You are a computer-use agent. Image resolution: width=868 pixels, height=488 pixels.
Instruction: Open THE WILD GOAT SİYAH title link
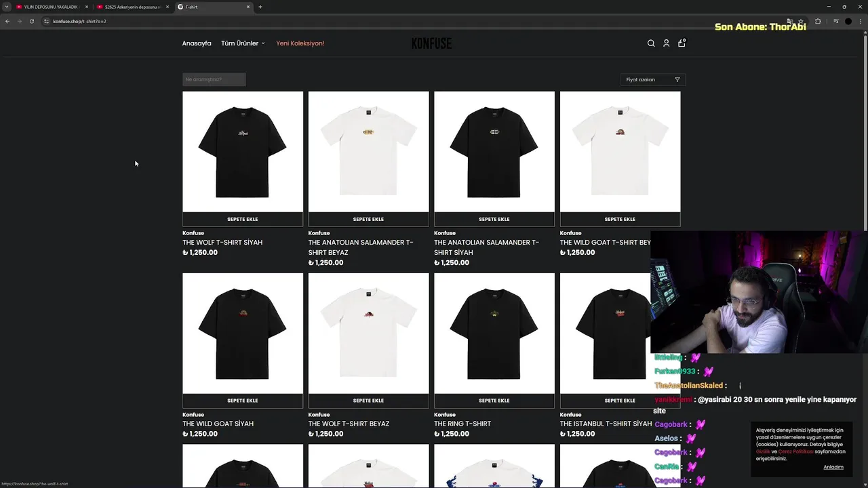218,424
